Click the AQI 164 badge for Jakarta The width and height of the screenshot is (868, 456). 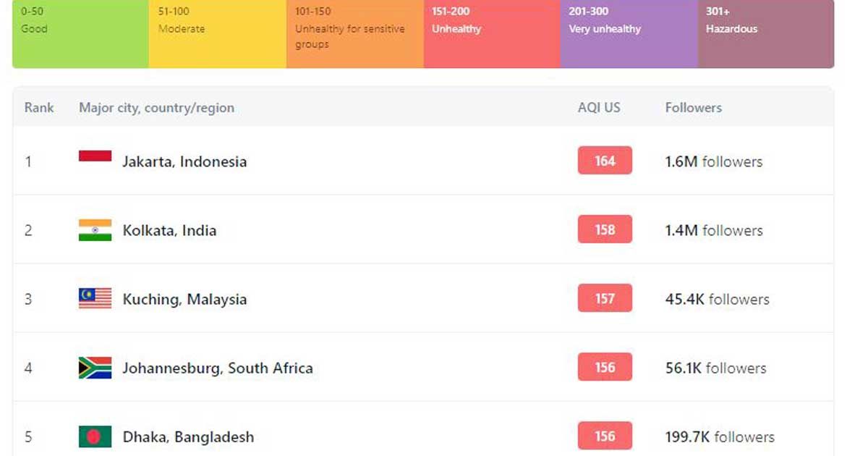click(x=605, y=161)
